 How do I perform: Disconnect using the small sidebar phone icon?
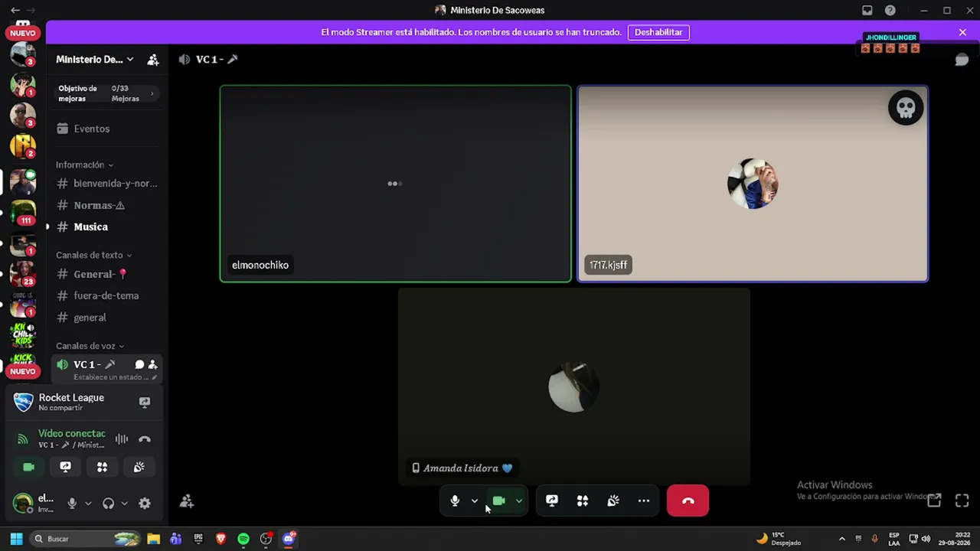145,439
